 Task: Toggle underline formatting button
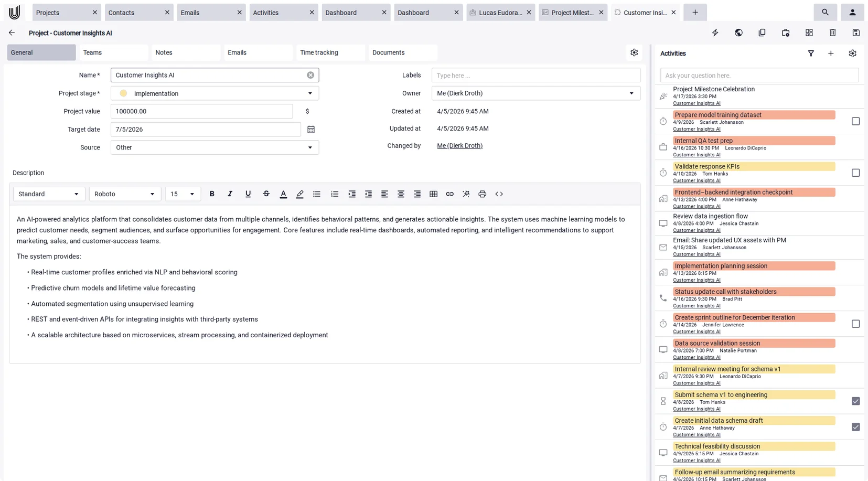tap(248, 194)
